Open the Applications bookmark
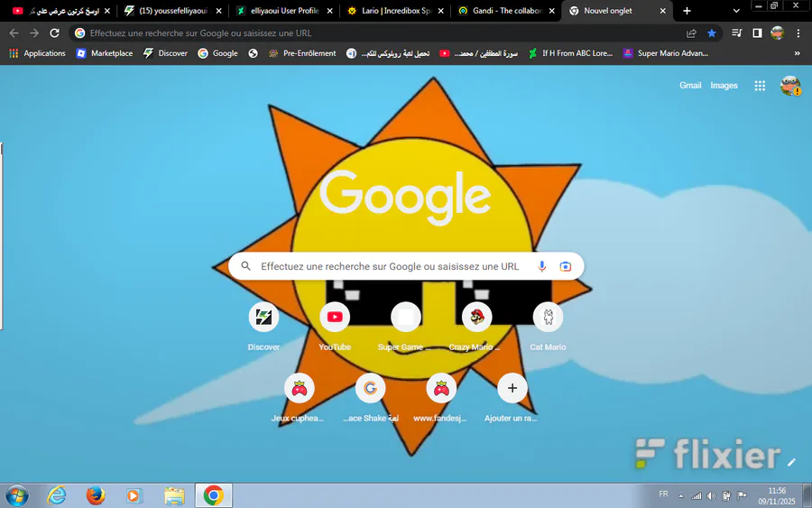Image resolution: width=812 pixels, height=508 pixels. tap(37, 53)
